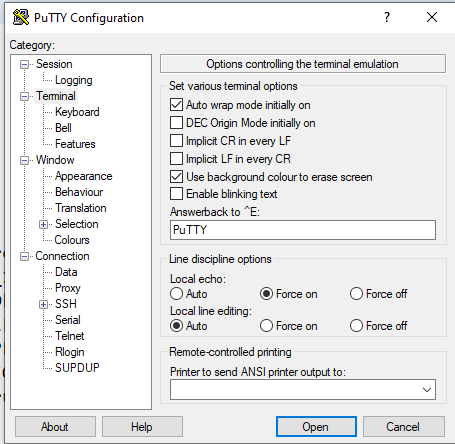
Task: Select the Connection category
Action: click(x=62, y=256)
